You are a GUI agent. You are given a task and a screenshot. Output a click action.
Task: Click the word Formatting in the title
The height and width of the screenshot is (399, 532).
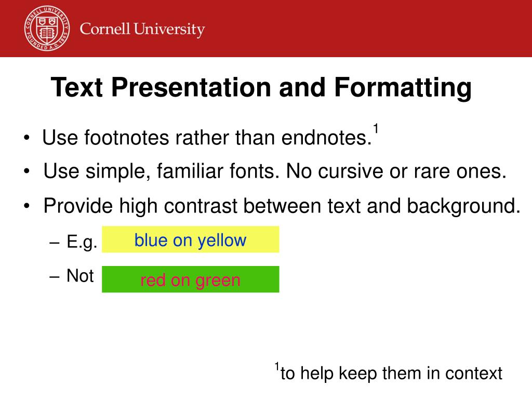coord(403,88)
